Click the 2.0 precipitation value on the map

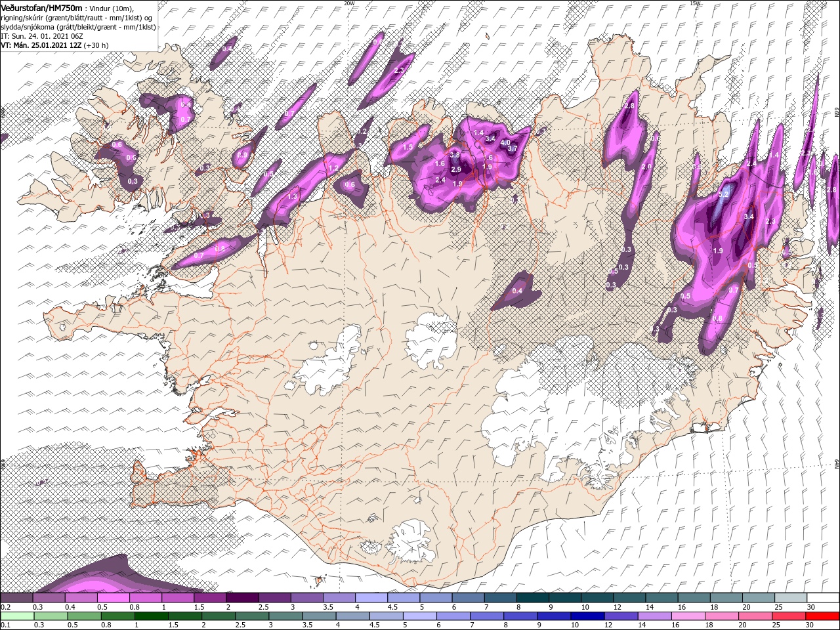646,167
